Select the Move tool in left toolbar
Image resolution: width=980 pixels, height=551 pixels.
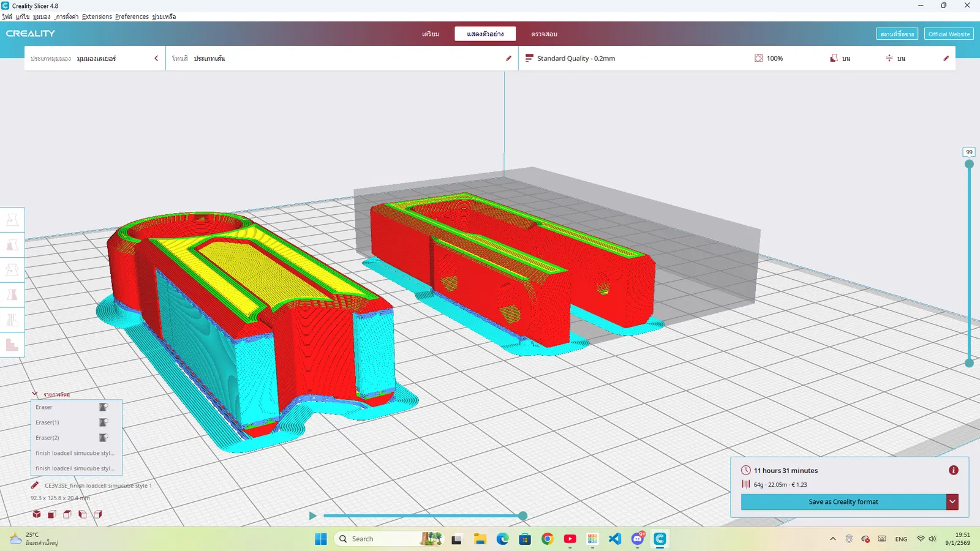click(x=12, y=220)
